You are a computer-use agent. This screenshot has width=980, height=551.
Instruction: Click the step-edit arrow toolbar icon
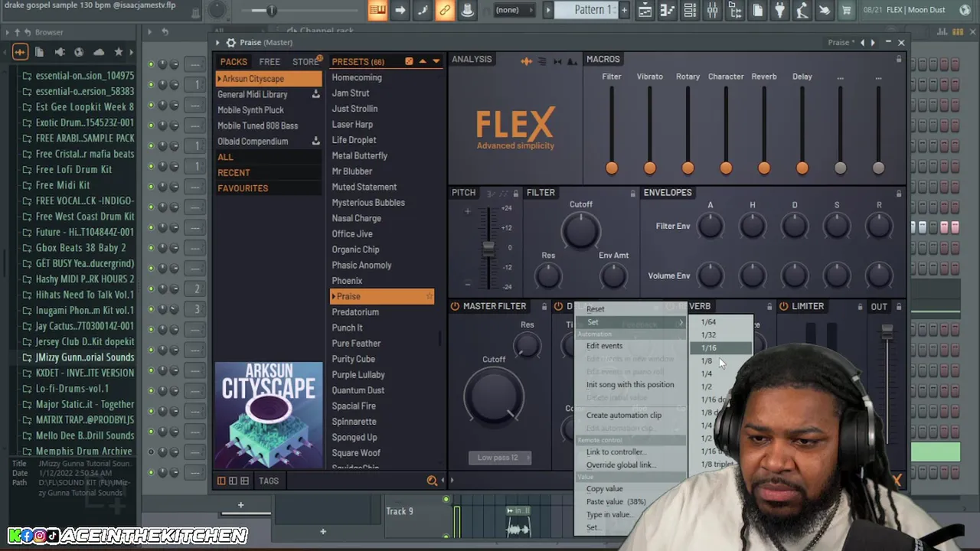400,10
